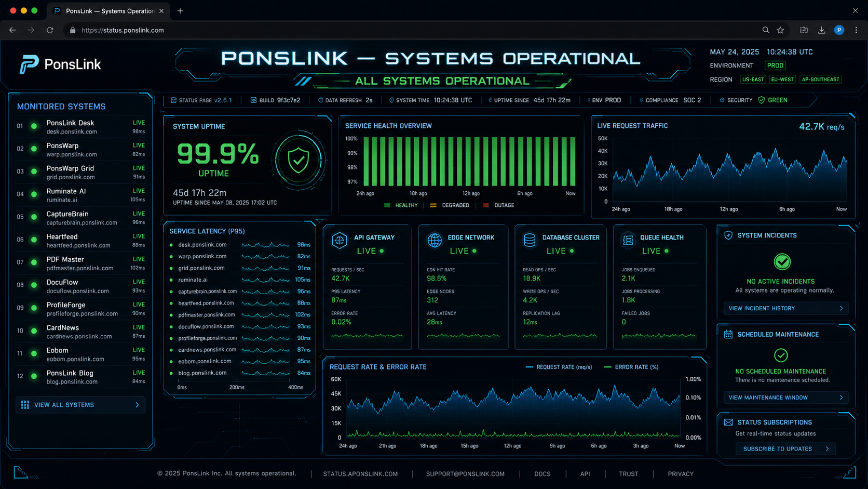868x489 pixels.
Task: Select the US-EAST region tag
Action: [x=753, y=80]
